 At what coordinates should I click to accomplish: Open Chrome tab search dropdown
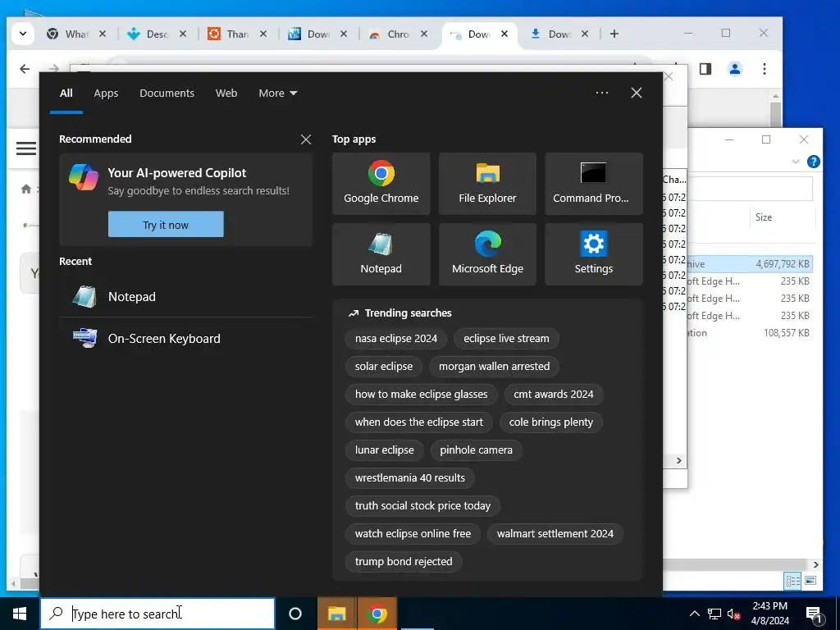[22, 34]
